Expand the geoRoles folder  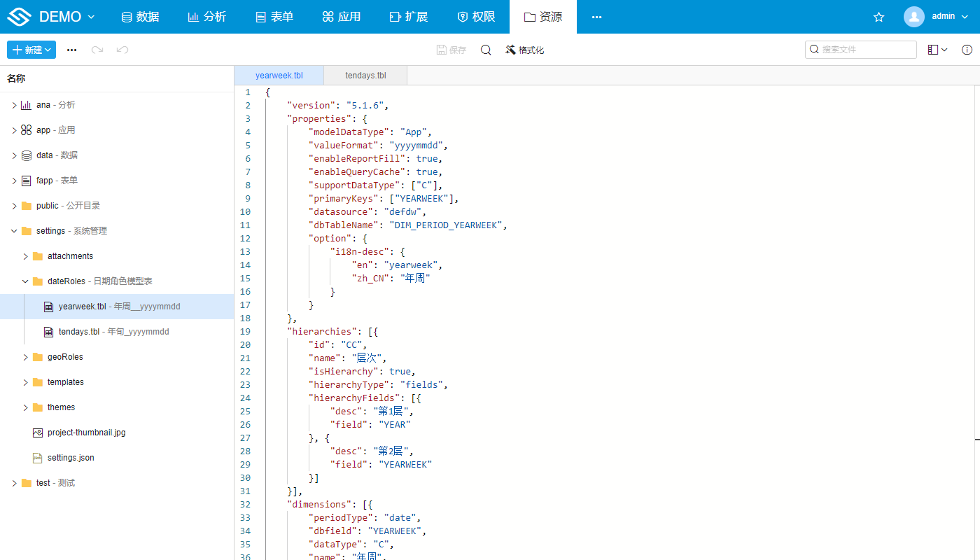coord(25,357)
